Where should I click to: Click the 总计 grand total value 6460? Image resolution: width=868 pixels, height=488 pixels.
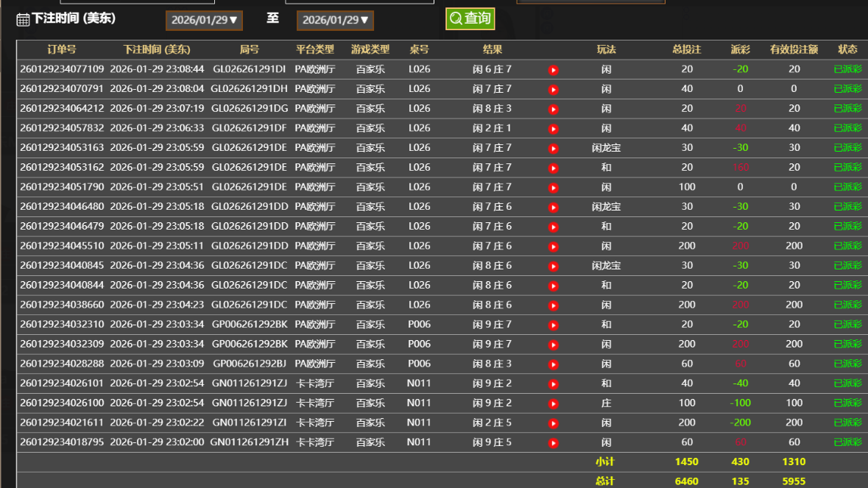point(686,481)
